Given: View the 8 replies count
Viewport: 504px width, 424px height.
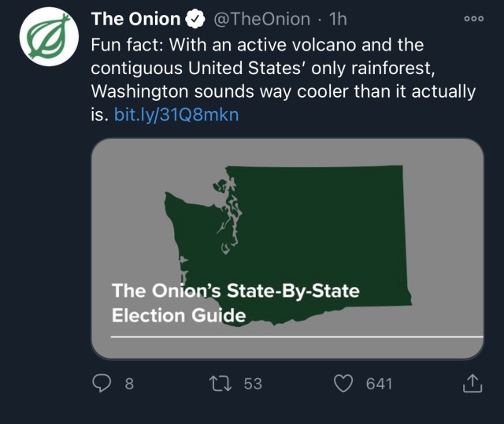Looking at the screenshot, I should (x=130, y=384).
